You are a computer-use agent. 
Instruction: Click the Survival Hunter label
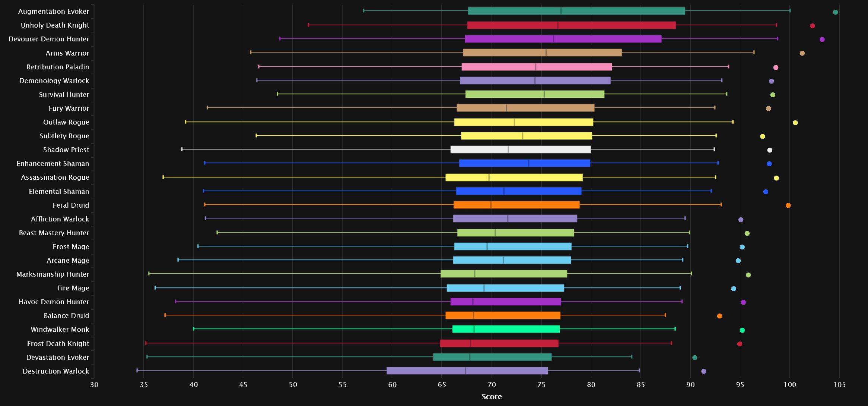point(64,94)
